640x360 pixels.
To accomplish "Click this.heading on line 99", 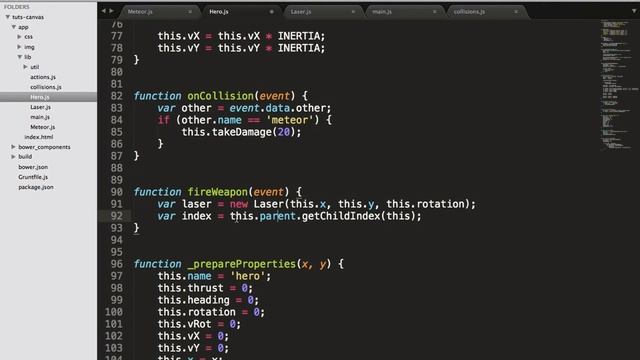I will coord(193,300).
